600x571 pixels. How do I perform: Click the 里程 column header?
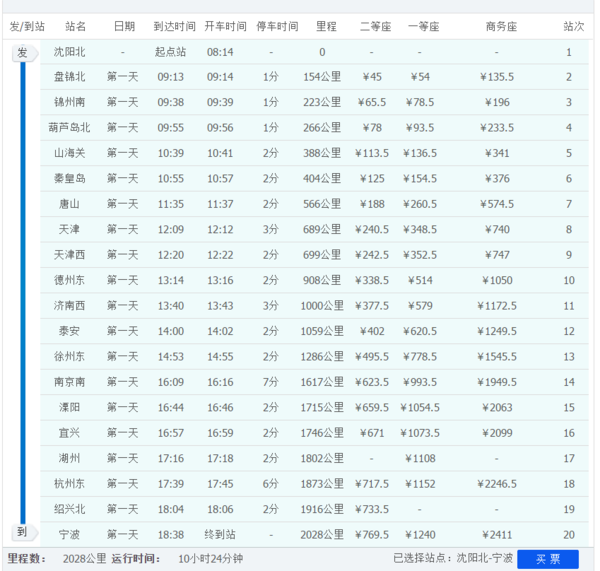(326, 26)
